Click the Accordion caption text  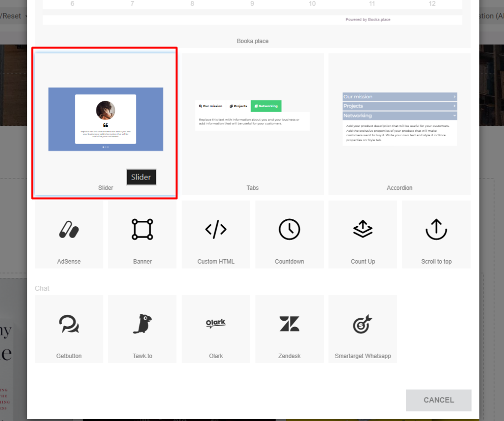[x=400, y=188]
